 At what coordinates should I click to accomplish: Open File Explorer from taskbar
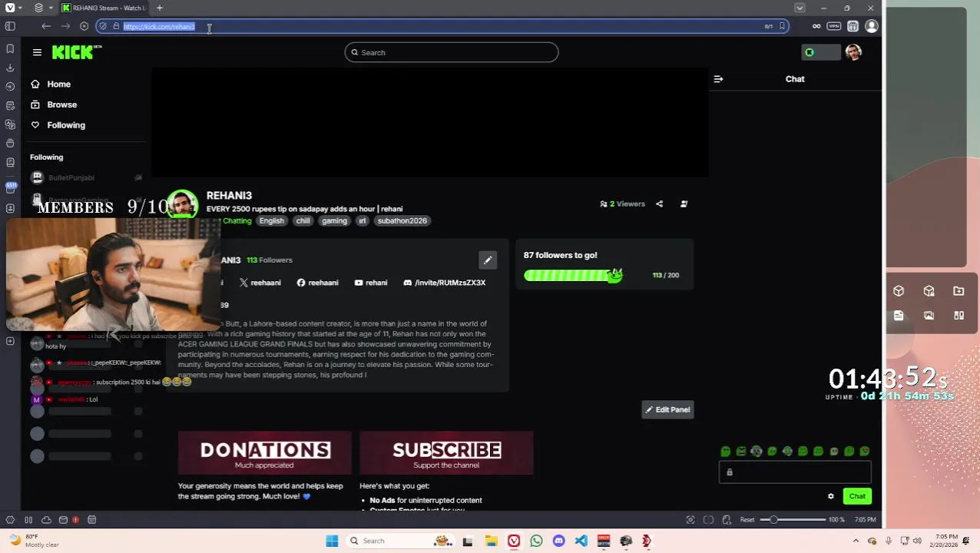pyautogui.click(x=491, y=541)
